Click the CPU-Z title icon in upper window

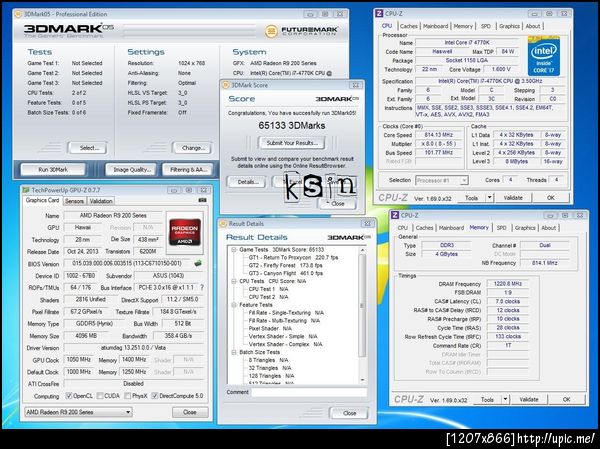tap(379, 14)
